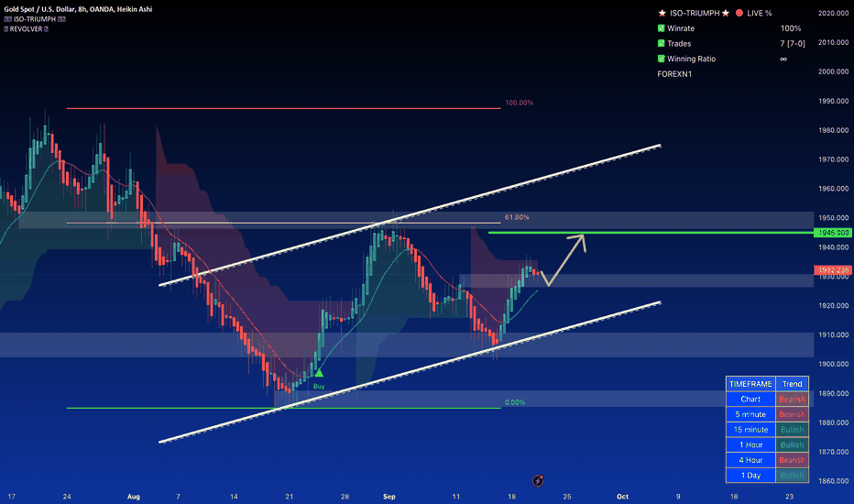Click the 1900.000 price axis label
Screen dimensions: 854x504
tap(833, 364)
